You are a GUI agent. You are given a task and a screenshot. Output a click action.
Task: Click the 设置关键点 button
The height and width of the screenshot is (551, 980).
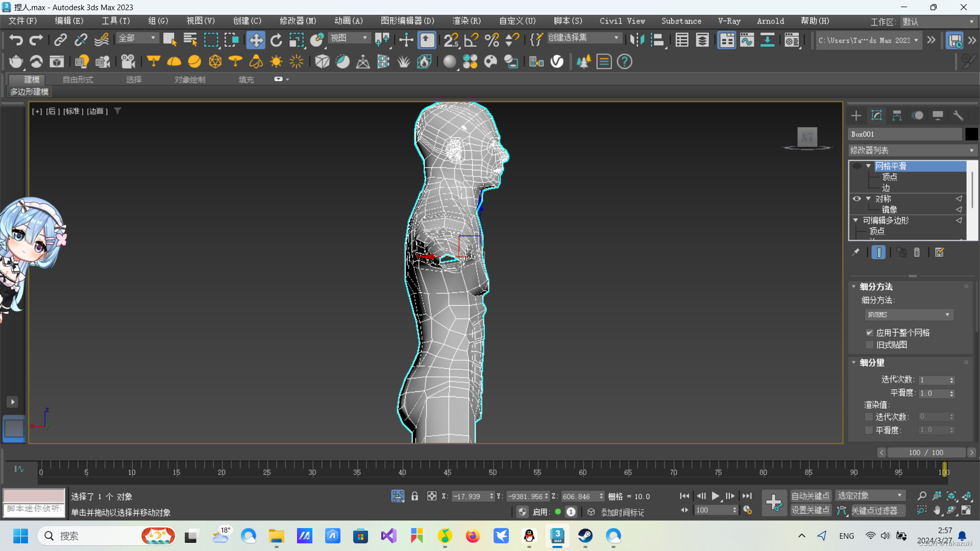coord(810,510)
